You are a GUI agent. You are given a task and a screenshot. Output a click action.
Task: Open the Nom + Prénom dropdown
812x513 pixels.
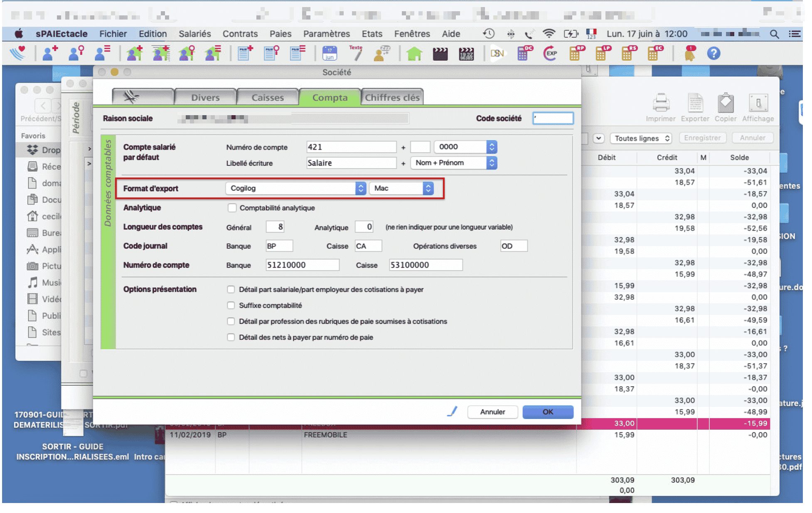(x=454, y=163)
